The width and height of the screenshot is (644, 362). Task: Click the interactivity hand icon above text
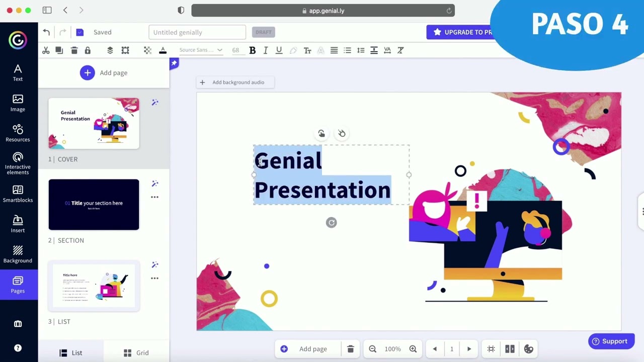[x=321, y=133]
